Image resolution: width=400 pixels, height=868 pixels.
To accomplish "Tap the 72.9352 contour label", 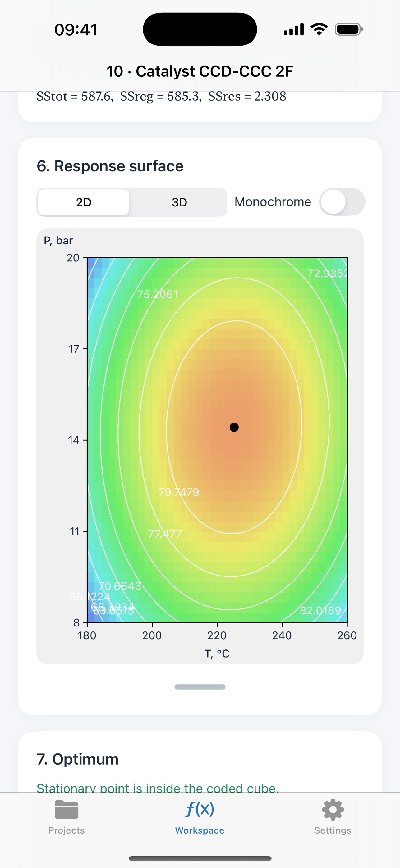I will click(x=327, y=273).
